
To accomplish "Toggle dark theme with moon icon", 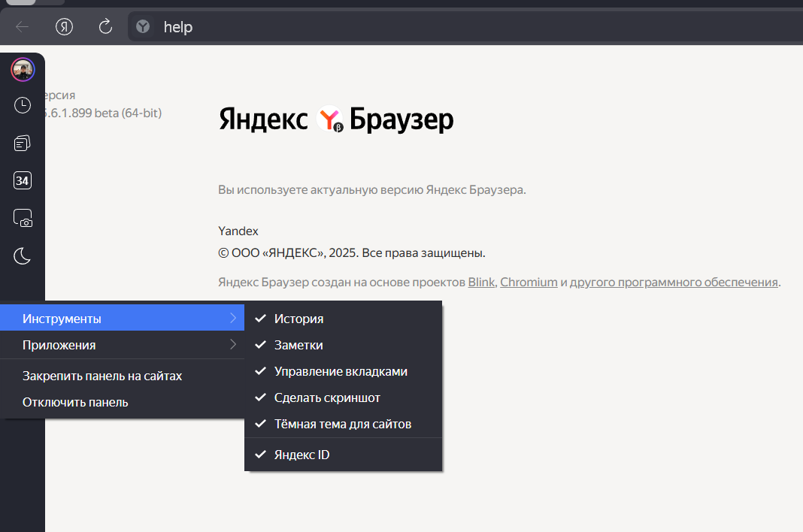I will coord(23,256).
